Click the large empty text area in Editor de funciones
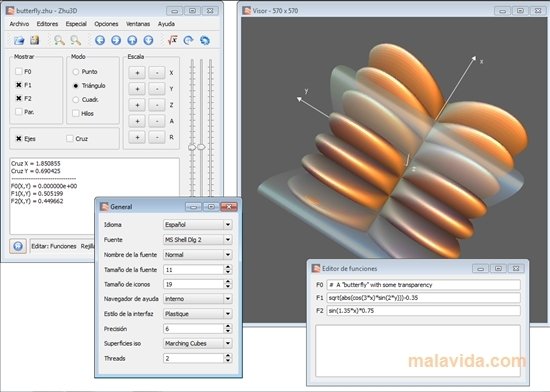Screen dimensions: 550x392 pyautogui.click(x=418, y=351)
